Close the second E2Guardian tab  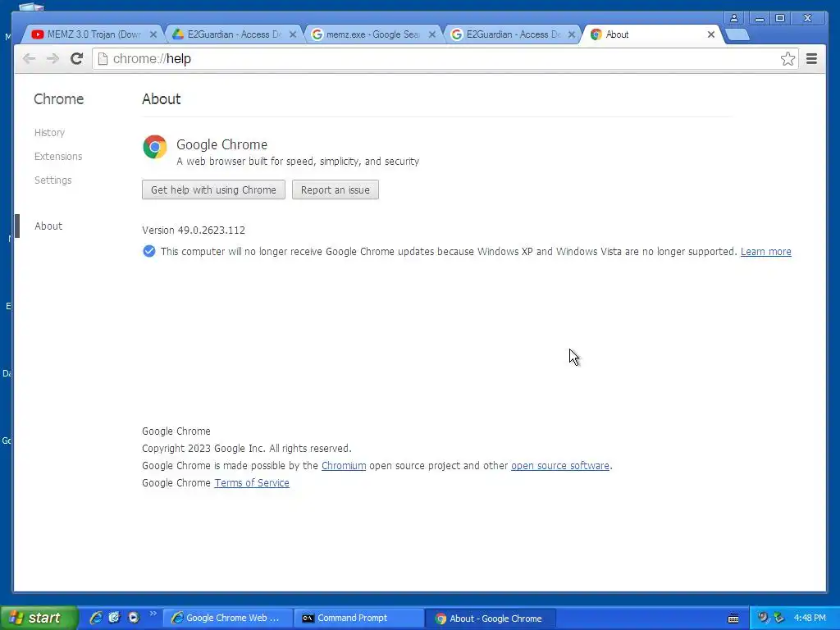[572, 34]
